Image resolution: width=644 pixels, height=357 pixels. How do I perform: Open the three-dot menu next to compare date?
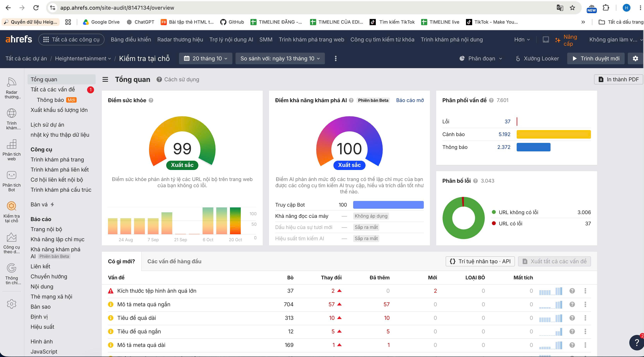(336, 58)
